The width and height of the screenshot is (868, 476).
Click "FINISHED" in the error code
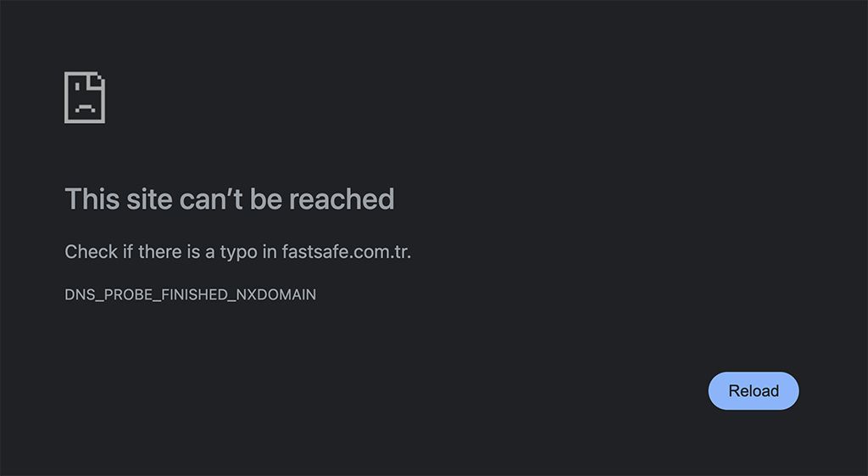(x=195, y=294)
